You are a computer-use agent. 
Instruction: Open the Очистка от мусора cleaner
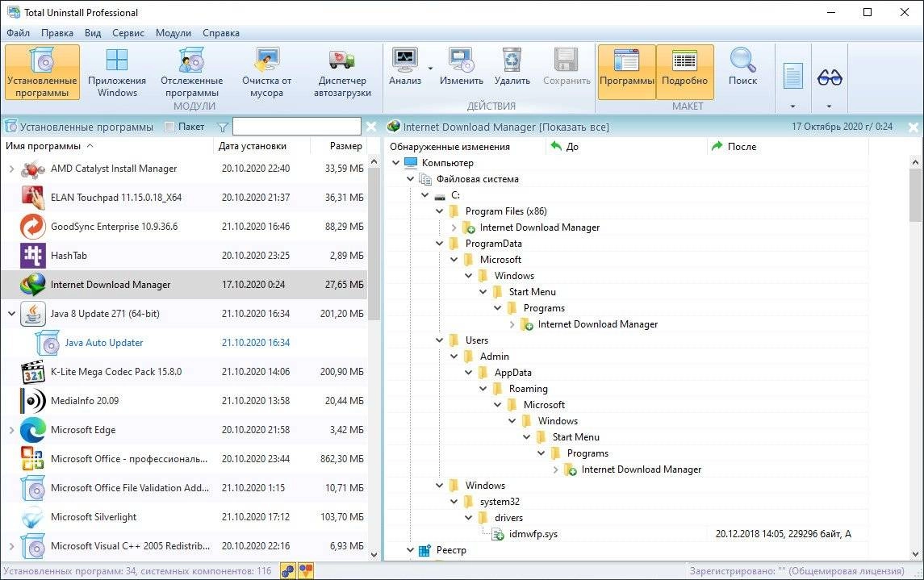[266, 73]
